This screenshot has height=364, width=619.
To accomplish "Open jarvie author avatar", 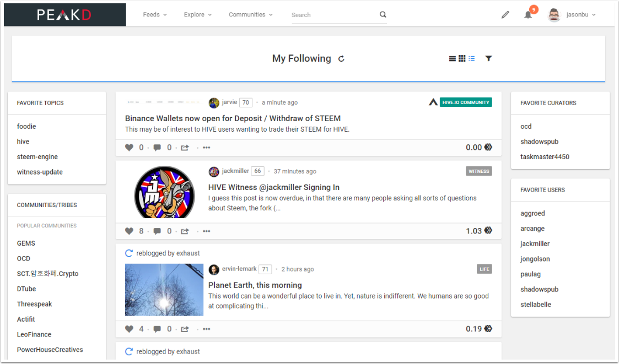I will [214, 103].
